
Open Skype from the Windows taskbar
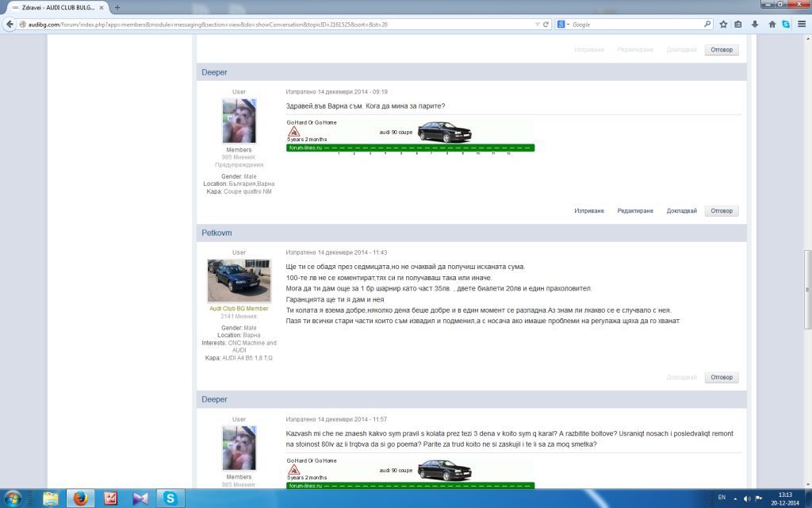(x=170, y=498)
